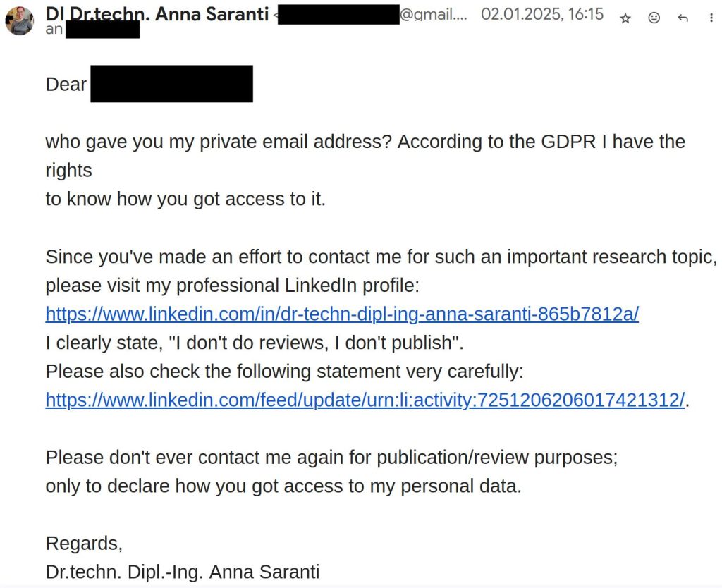Image resolution: width=722 pixels, height=588 pixels.
Task: Star this email message
Action: [x=625, y=18]
